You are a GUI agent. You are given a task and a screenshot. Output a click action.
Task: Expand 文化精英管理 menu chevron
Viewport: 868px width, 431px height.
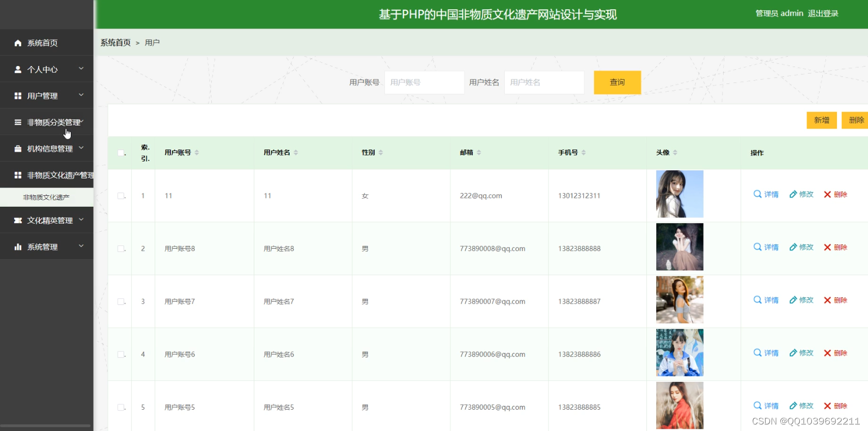pyautogui.click(x=81, y=219)
